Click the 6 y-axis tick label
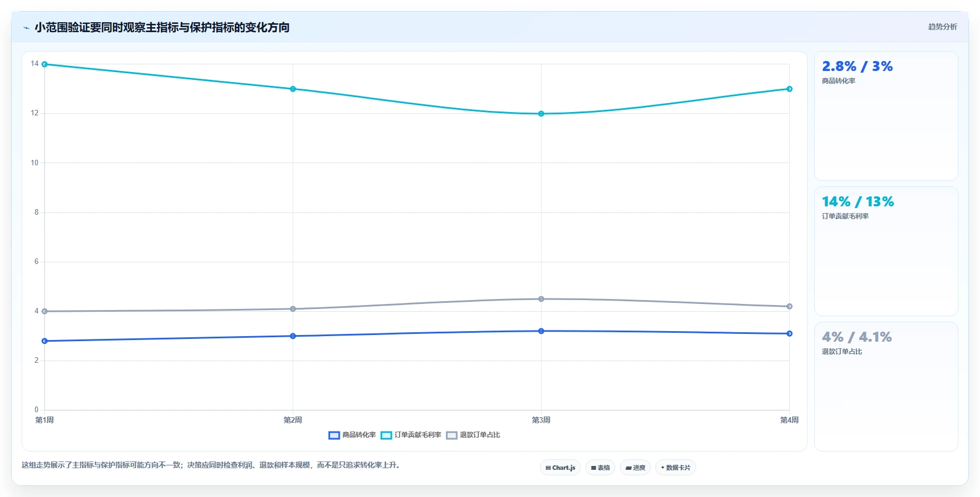The height and width of the screenshot is (497, 980). [x=37, y=261]
